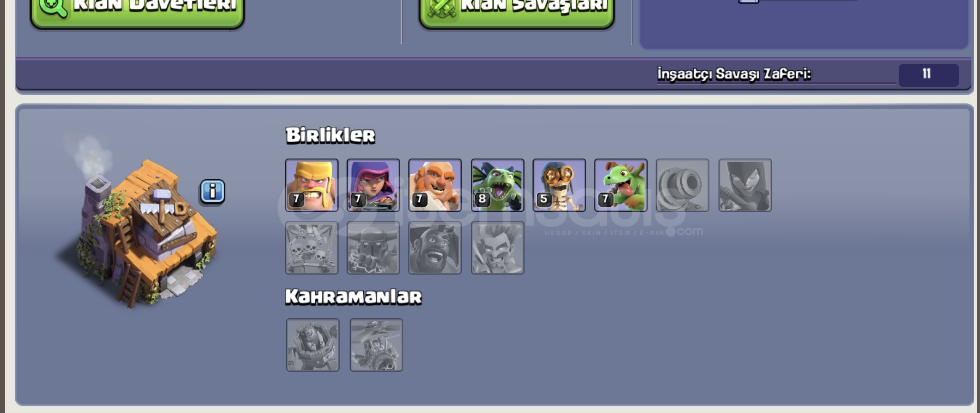
Task: Select the locked Power P.E.K.K.A icon
Action: pyautogui.click(x=373, y=248)
